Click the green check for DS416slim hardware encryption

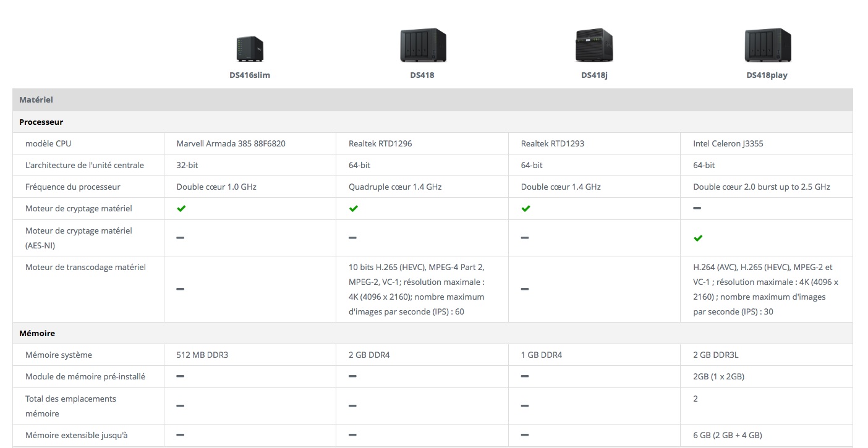181,209
